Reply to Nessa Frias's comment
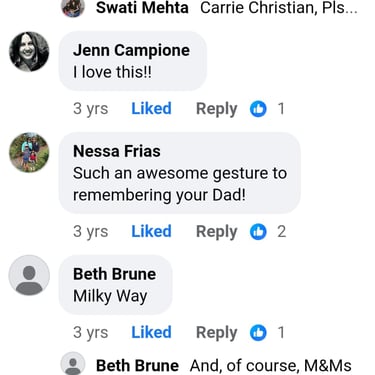 [x=217, y=232]
